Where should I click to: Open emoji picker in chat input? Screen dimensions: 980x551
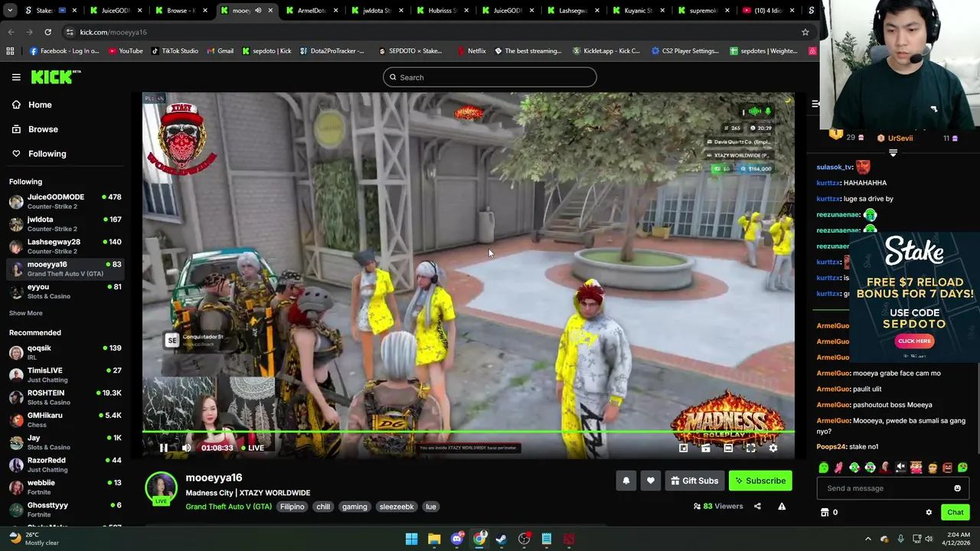(957, 488)
